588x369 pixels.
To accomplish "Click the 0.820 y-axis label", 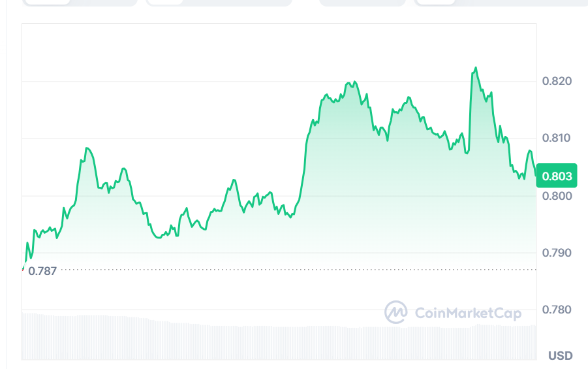I will pyautogui.click(x=557, y=81).
